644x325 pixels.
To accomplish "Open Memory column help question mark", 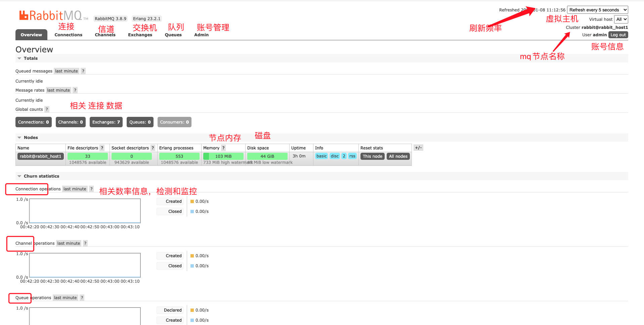I will (223, 148).
